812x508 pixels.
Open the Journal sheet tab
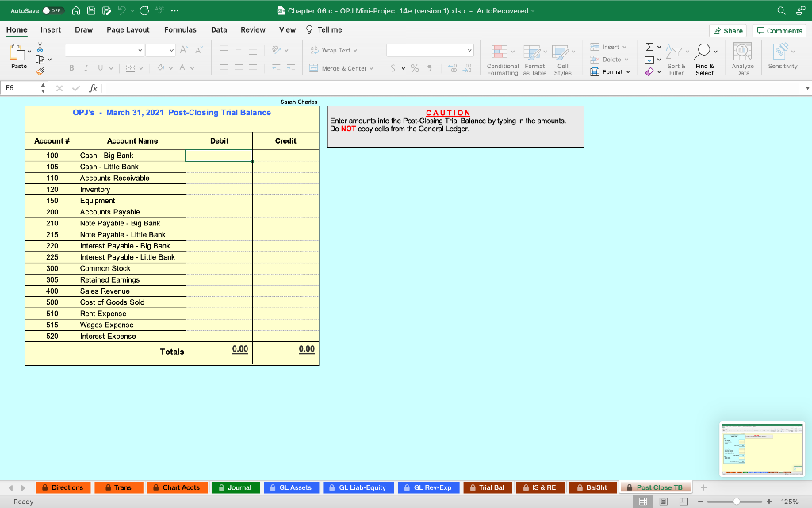click(x=236, y=487)
